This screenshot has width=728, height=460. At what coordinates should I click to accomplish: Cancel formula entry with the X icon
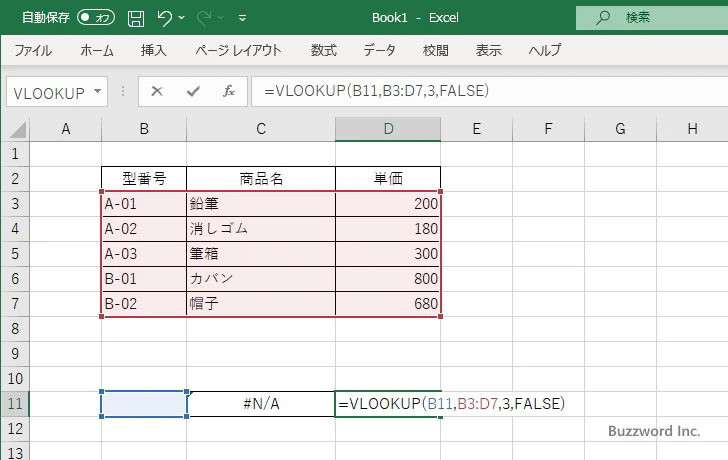coord(157,91)
